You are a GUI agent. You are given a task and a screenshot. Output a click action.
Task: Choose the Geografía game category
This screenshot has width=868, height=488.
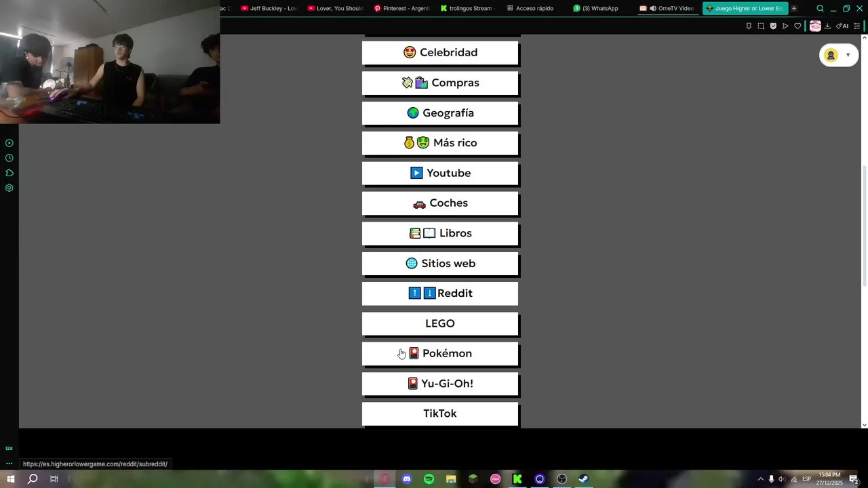pos(440,113)
